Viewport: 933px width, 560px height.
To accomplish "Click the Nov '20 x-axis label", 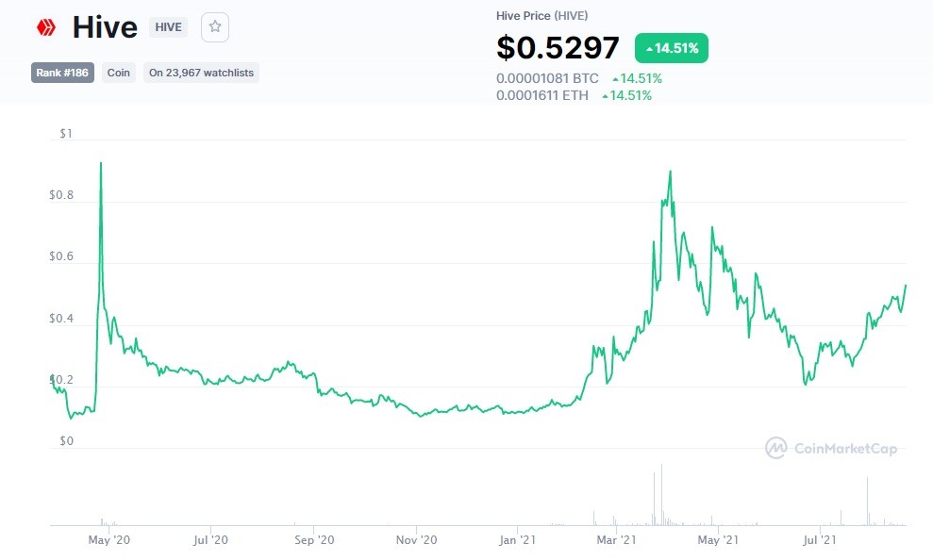I will [417, 540].
